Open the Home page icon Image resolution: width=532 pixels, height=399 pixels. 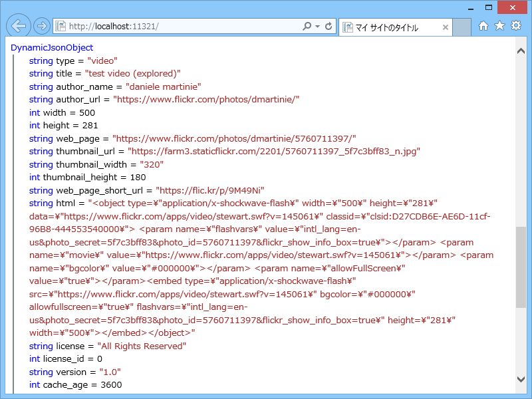click(x=483, y=26)
